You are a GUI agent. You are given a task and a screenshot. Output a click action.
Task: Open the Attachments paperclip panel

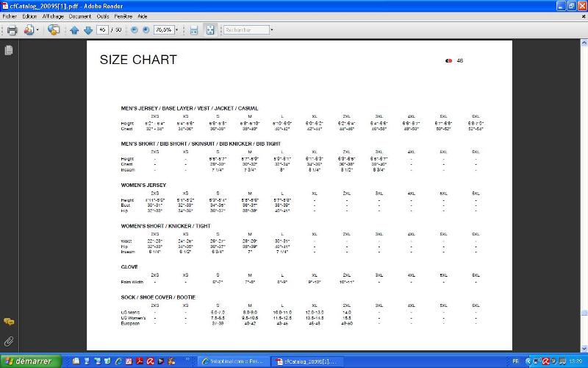coord(9,341)
